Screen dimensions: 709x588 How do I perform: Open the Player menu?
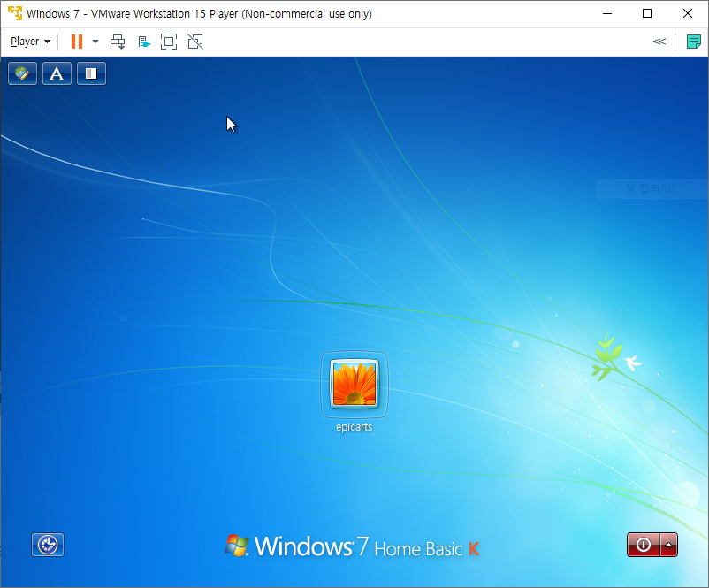[x=30, y=42]
